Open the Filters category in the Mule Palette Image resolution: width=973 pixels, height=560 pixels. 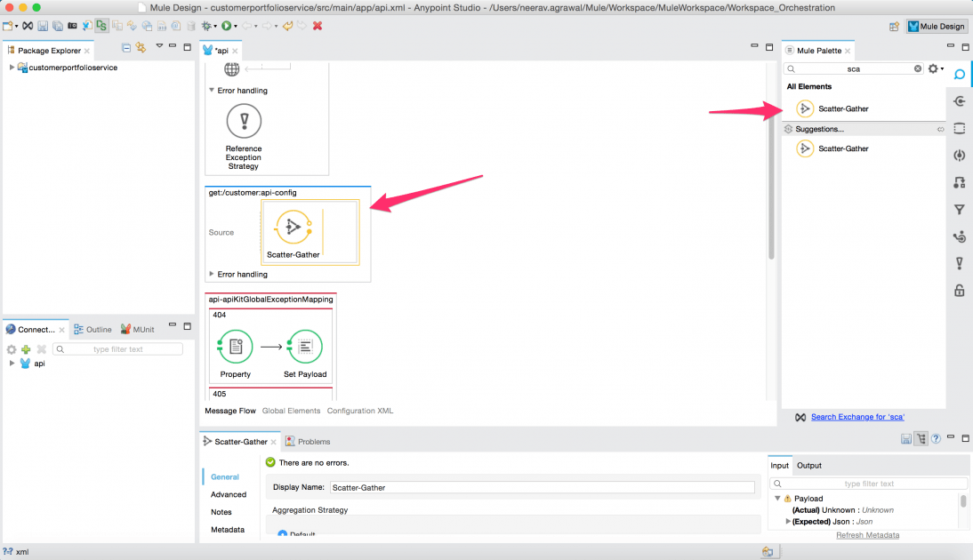click(x=960, y=209)
